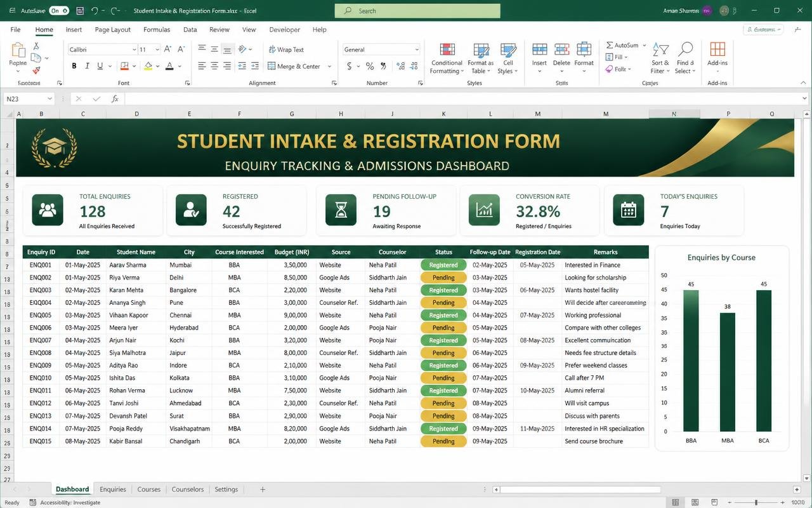
Task: Click the Search box in title bar
Action: (x=417, y=11)
